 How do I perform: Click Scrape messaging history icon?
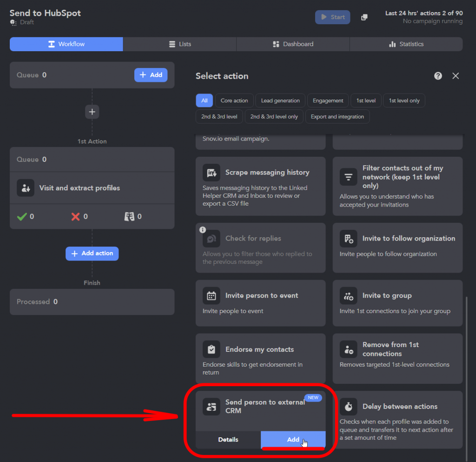coord(212,173)
